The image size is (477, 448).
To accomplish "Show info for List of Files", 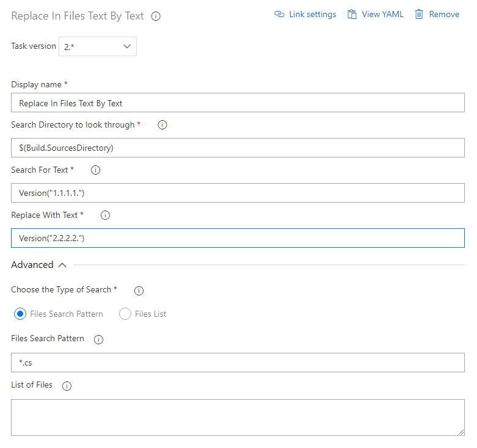I will 67,386.
